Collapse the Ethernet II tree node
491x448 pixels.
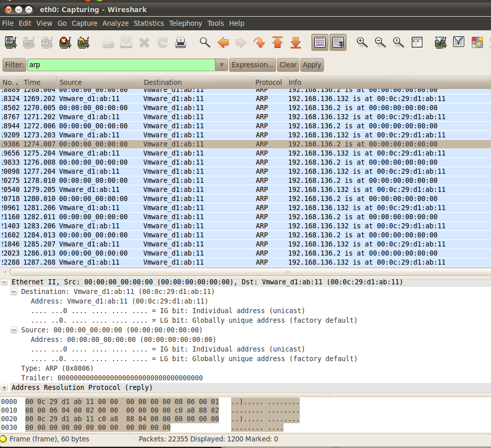pos(5,282)
